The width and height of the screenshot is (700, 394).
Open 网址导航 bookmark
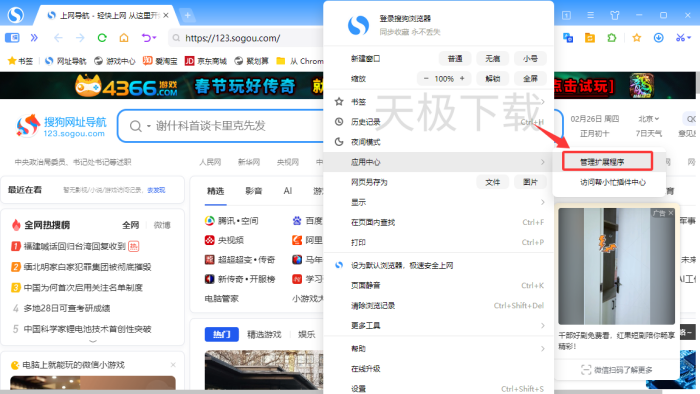coord(65,61)
